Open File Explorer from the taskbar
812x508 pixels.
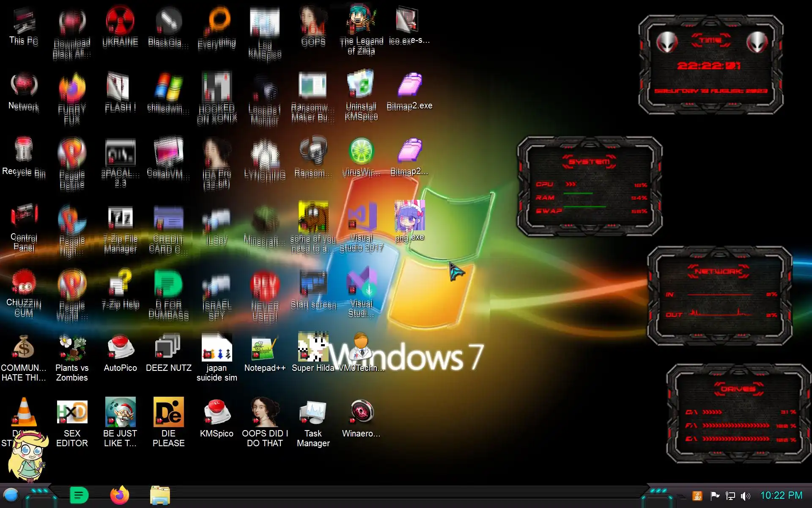click(160, 495)
